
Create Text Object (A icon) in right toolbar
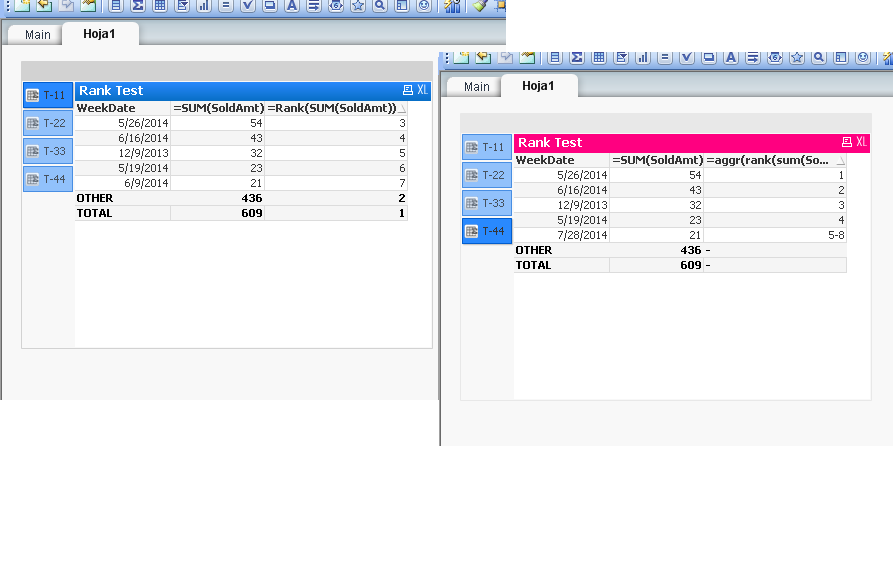731,57
